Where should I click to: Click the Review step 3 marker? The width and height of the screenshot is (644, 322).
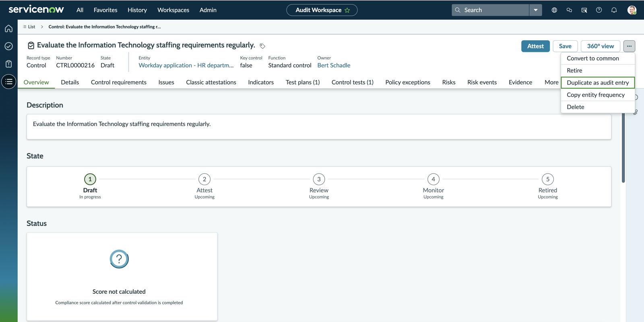(319, 179)
